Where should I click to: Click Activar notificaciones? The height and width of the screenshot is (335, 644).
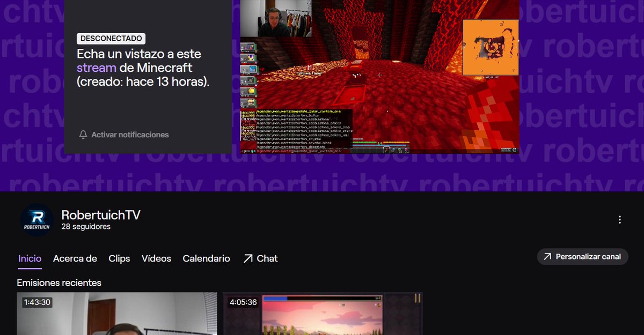(124, 135)
